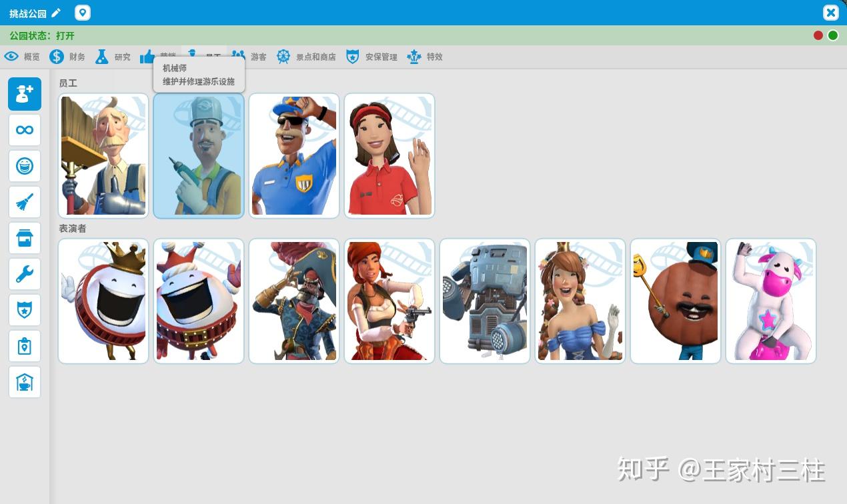Open the 游客 guests tab
847x504 pixels.
pos(248,57)
